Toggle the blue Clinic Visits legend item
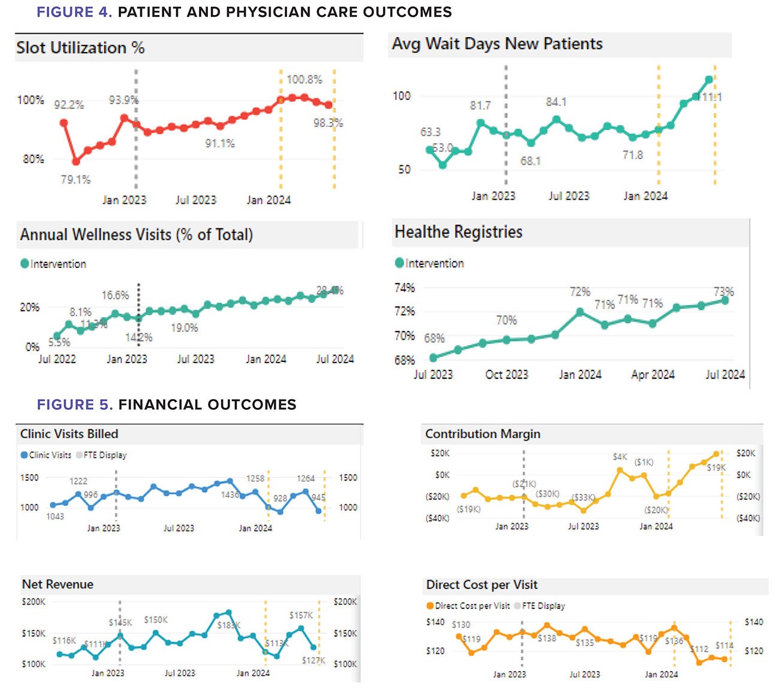Image resolution: width=779 pixels, height=700 pixels. (x=25, y=455)
